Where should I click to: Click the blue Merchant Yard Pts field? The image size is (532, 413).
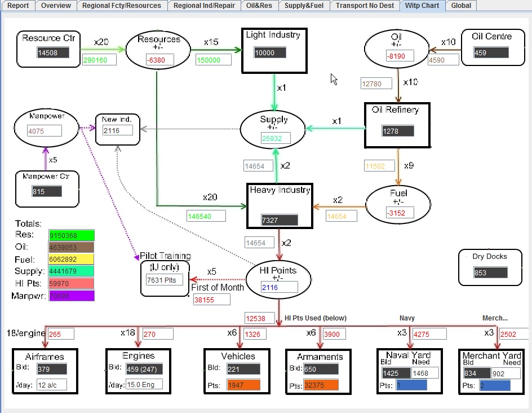495,385
